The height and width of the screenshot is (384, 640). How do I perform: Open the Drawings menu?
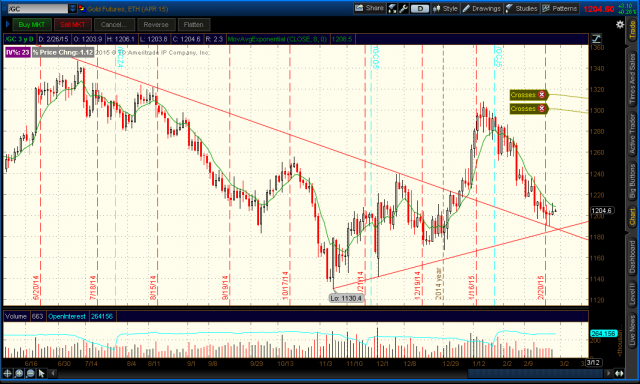point(482,8)
